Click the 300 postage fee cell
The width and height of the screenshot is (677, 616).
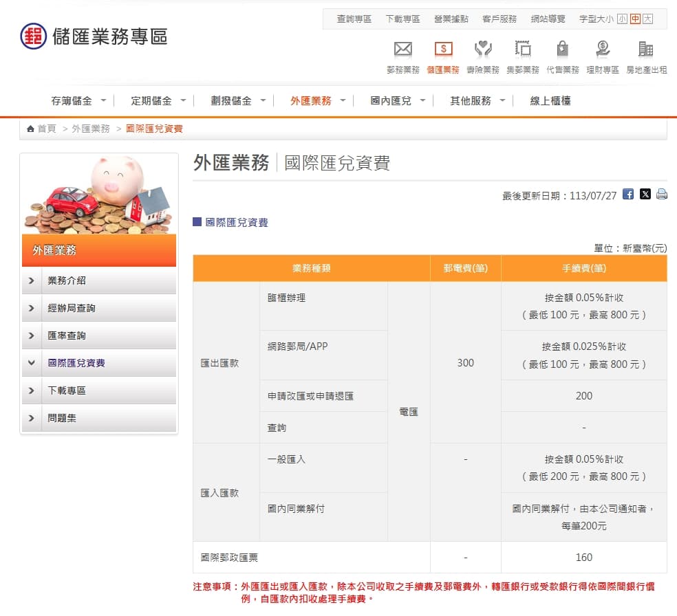pyautogui.click(x=465, y=363)
